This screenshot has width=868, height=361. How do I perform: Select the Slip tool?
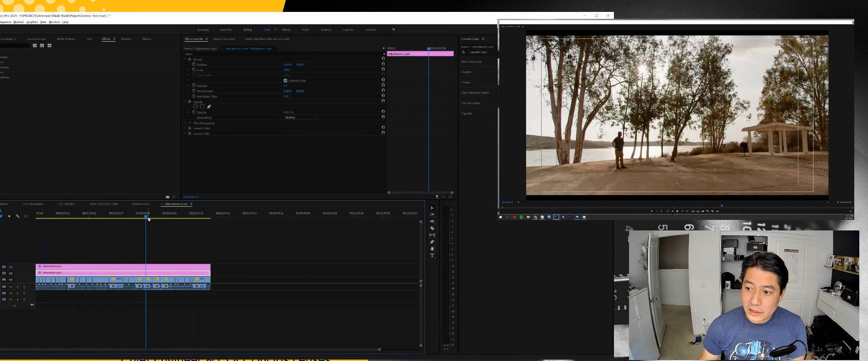coord(432,235)
